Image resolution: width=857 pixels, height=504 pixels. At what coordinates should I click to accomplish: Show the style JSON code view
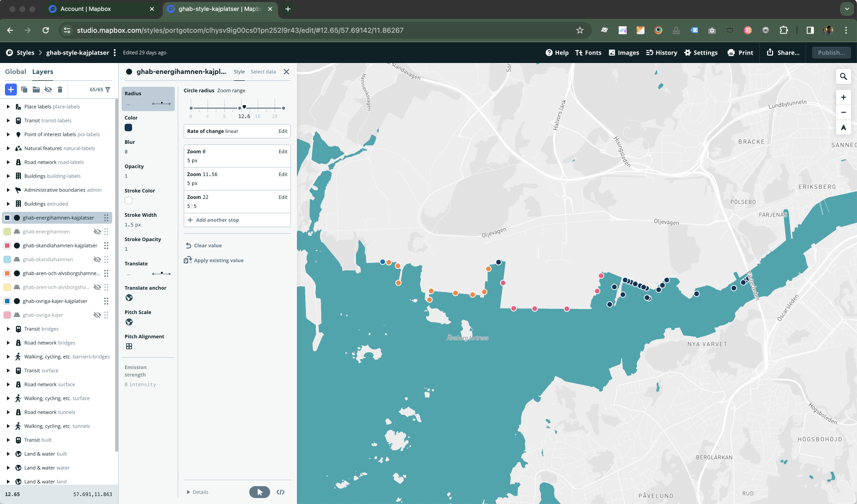click(x=281, y=492)
